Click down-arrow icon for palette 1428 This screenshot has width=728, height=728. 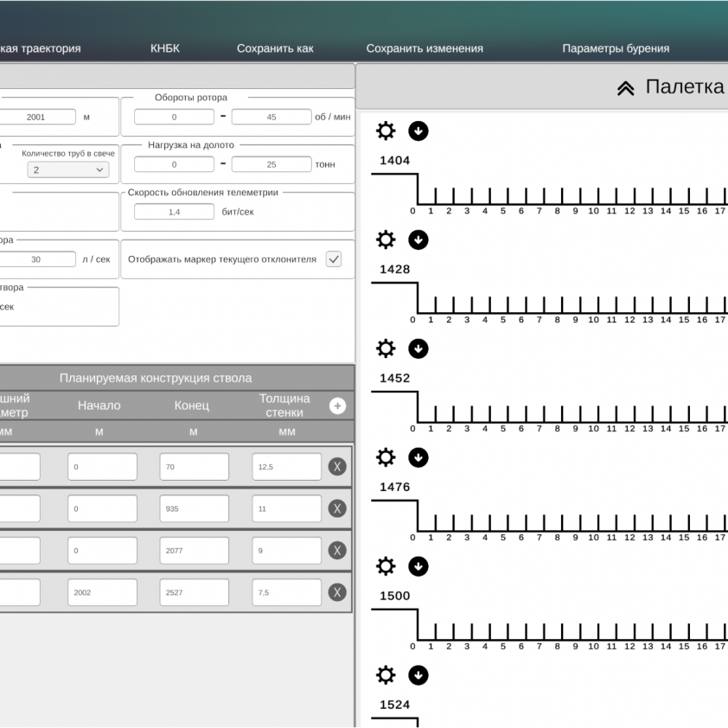418,239
